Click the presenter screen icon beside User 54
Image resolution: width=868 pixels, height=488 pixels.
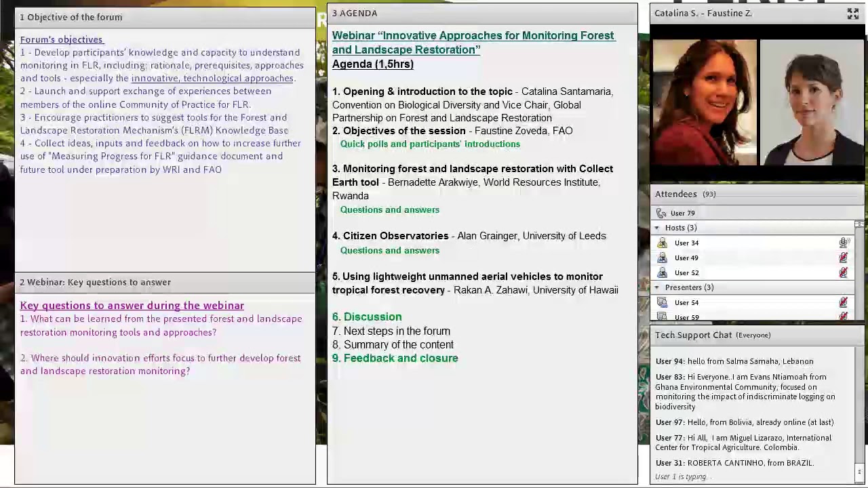pyautogui.click(x=663, y=302)
